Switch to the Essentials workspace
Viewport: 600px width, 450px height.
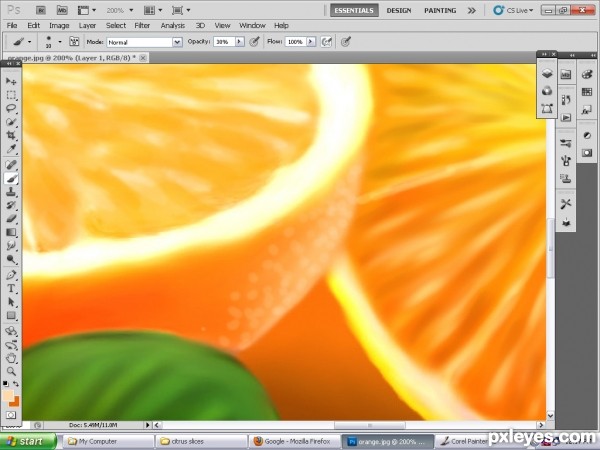(x=354, y=11)
